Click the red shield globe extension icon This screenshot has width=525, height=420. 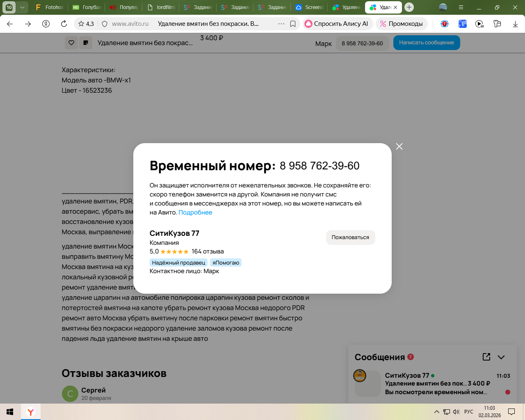(x=445, y=24)
